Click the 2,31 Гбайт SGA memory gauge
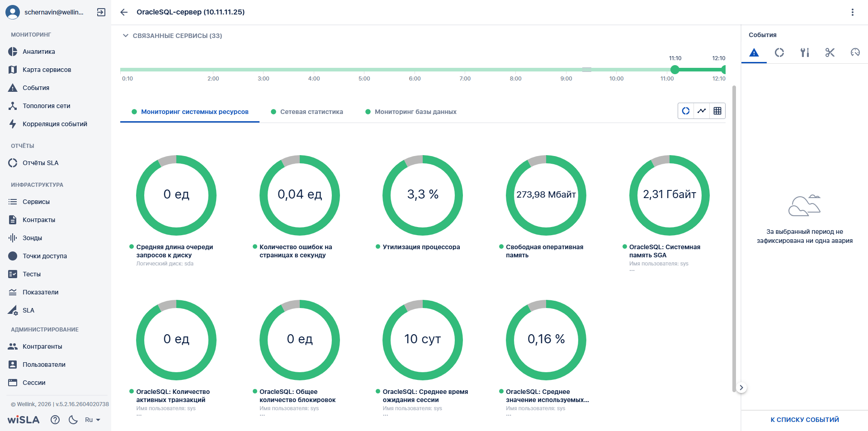Image resolution: width=868 pixels, height=431 pixels. pos(670,195)
